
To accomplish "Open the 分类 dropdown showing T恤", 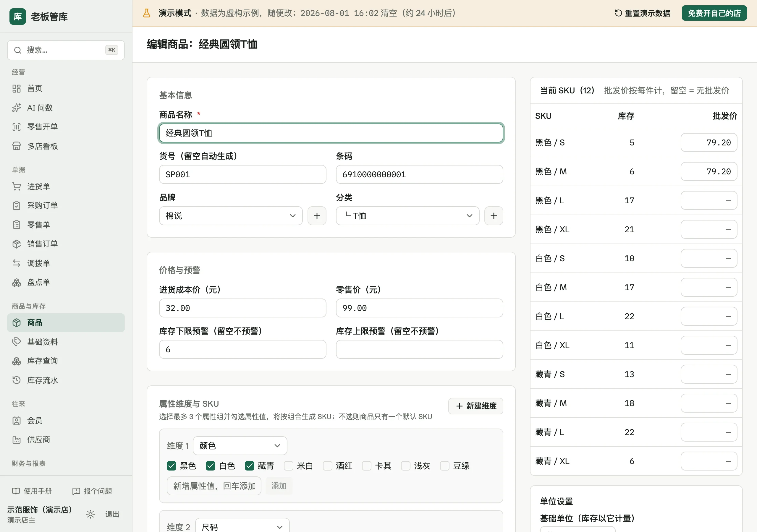I will click(407, 216).
